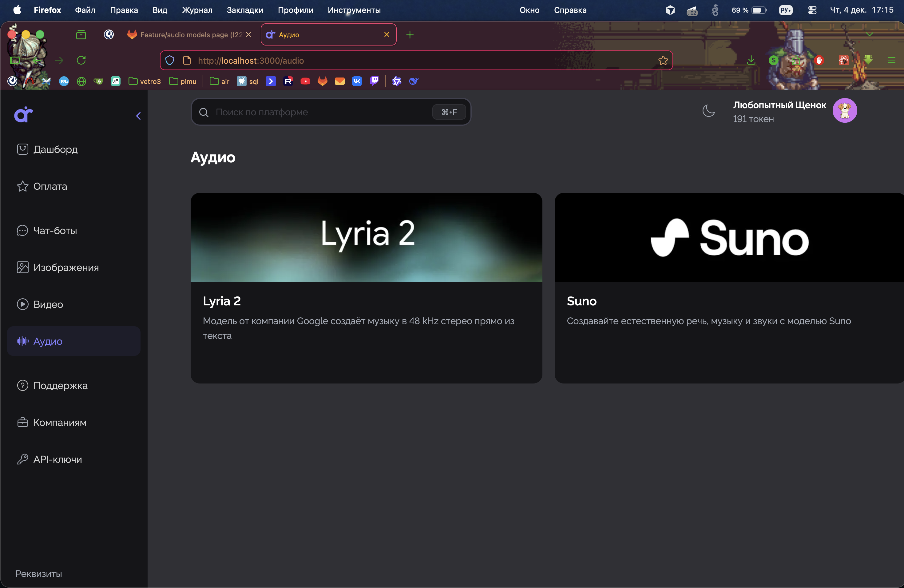Switch the РУ keyboard input source
Viewport: 904px width, 588px height.
[786, 10]
